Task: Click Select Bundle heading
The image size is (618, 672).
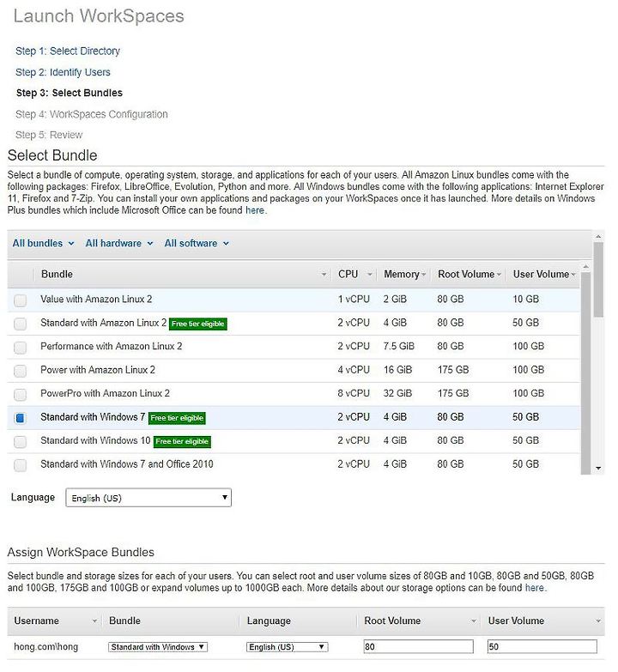Action: point(52,155)
